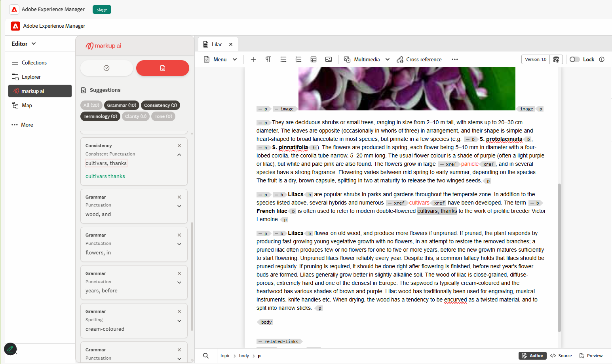Expand the 'years, before' suggestion
This screenshot has width=612, height=364.
(x=179, y=282)
